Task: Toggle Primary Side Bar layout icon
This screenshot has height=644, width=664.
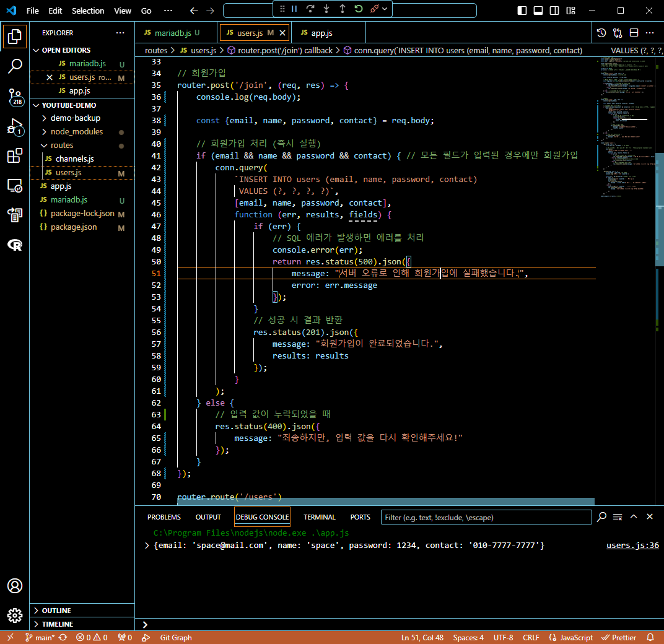Action: click(522, 11)
